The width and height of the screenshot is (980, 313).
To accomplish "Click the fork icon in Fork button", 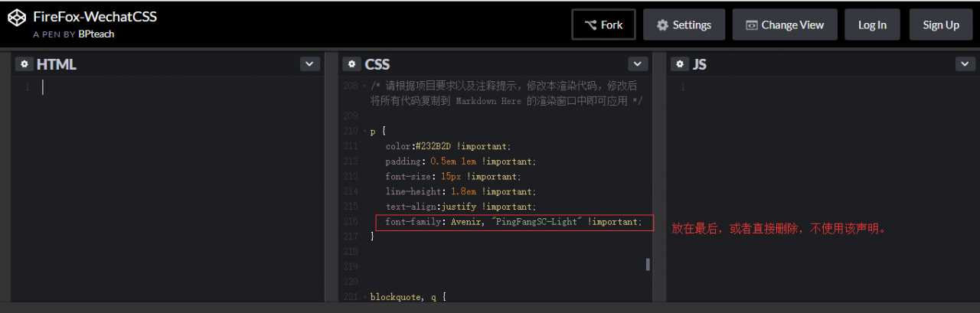I will click(x=590, y=25).
